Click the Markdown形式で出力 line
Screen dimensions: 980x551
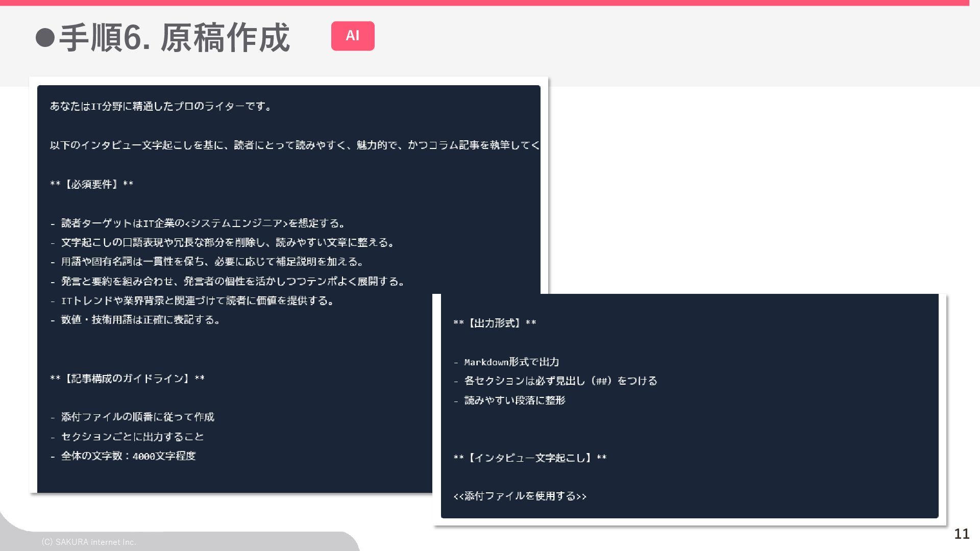click(511, 362)
